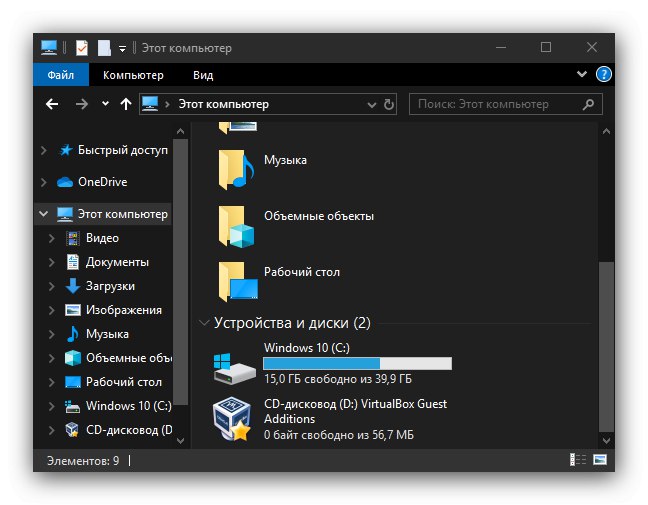The image size is (648, 505).
Task: Expand Быстрый доступ in navigation tree
Action: tap(44, 150)
